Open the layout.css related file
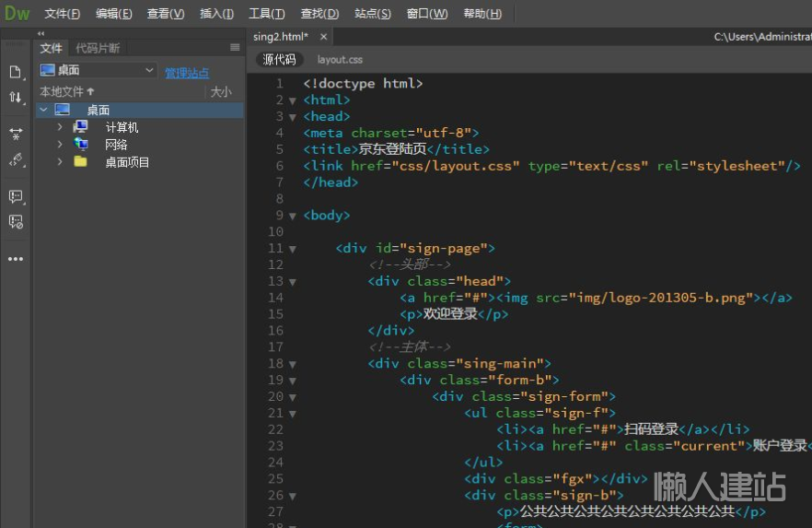 [340, 60]
